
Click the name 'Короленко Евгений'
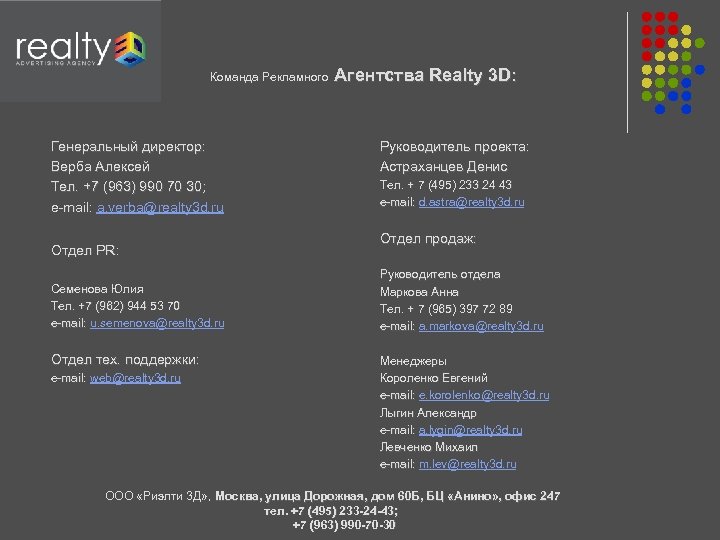pos(433,378)
